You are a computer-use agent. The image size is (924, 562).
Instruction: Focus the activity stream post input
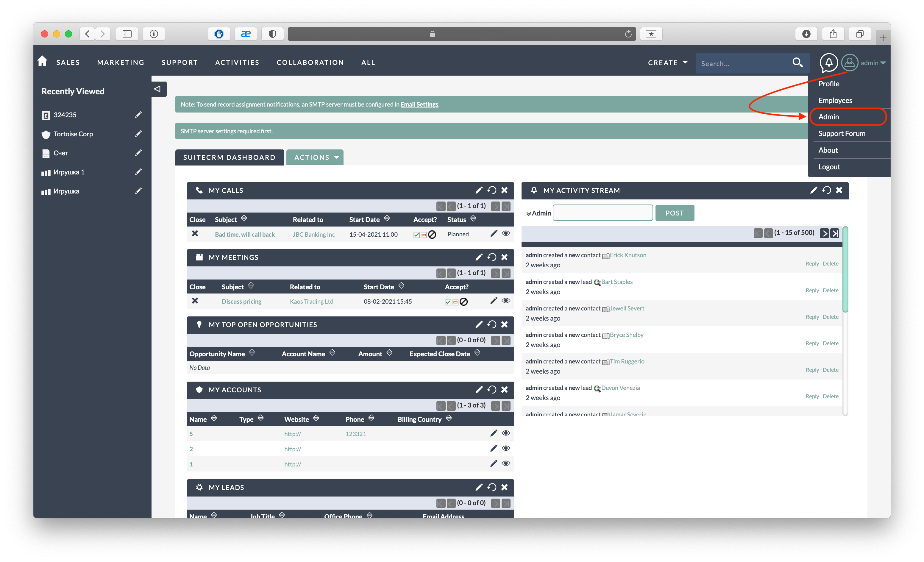(x=603, y=213)
